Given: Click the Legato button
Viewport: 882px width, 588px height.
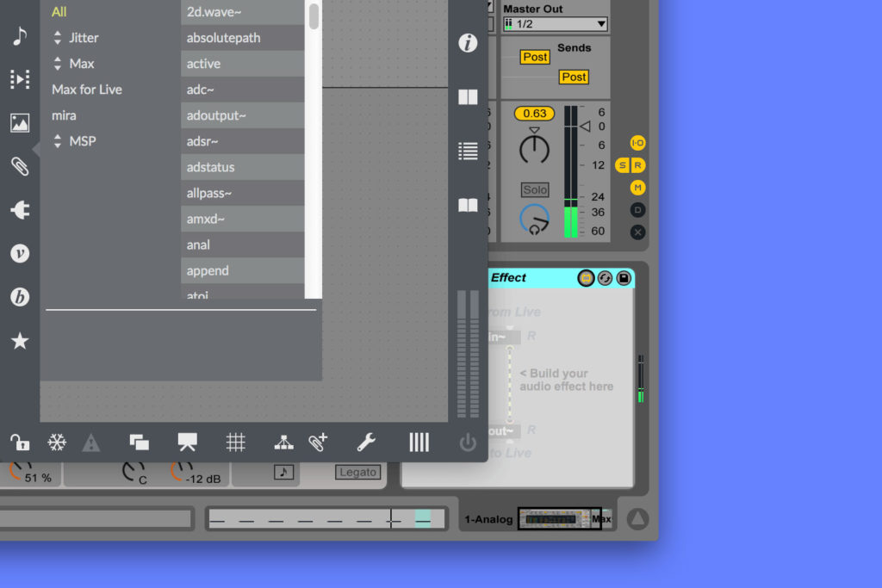Looking at the screenshot, I should point(357,472).
